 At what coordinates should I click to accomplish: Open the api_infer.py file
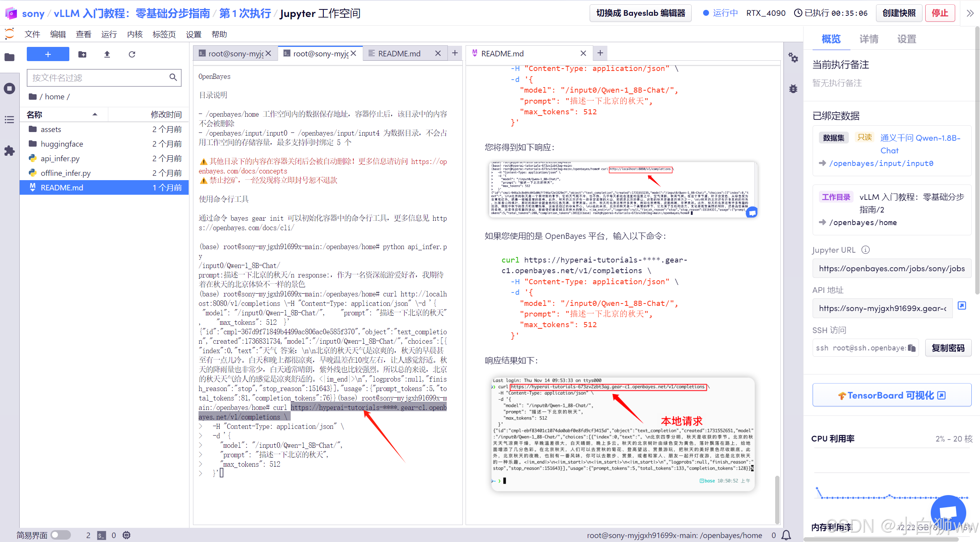(60, 158)
